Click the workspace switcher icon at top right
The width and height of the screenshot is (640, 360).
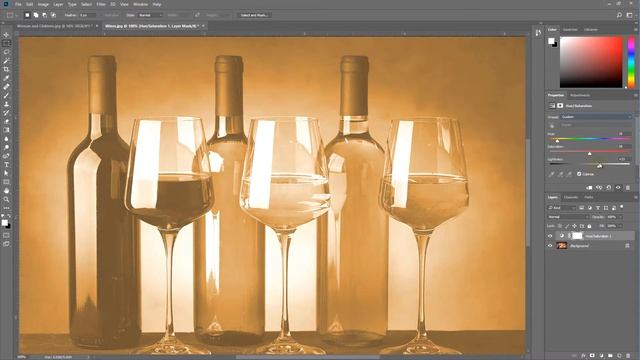pos(629,15)
